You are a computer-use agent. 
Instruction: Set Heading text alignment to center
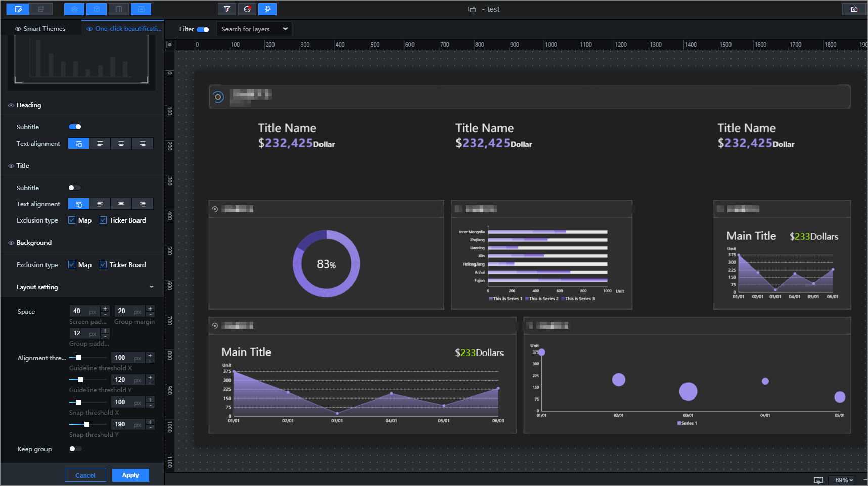tap(121, 144)
